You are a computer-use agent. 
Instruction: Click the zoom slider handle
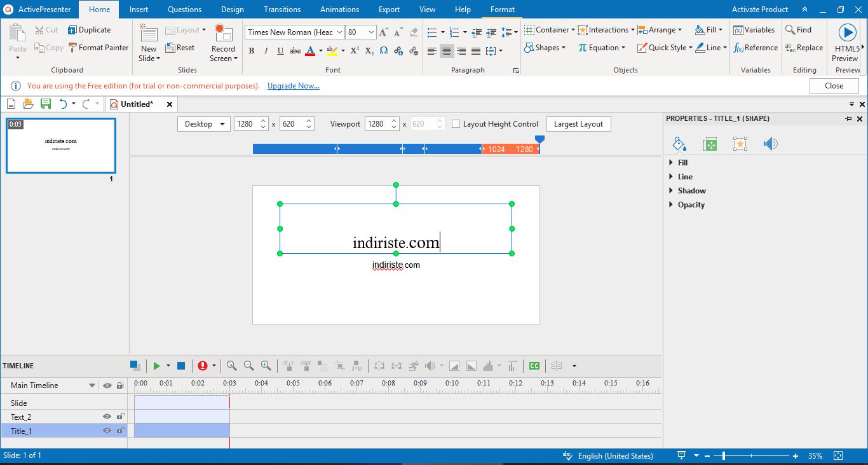[x=724, y=455]
